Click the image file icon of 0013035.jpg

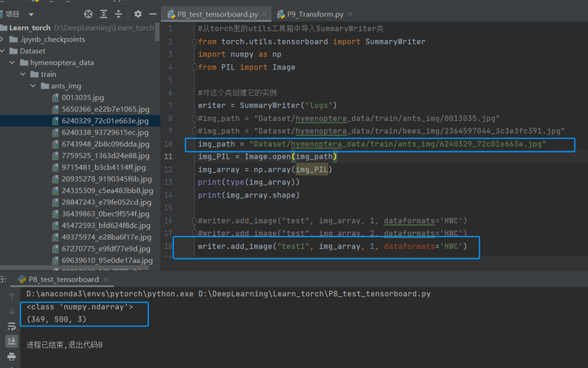(55, 98)
